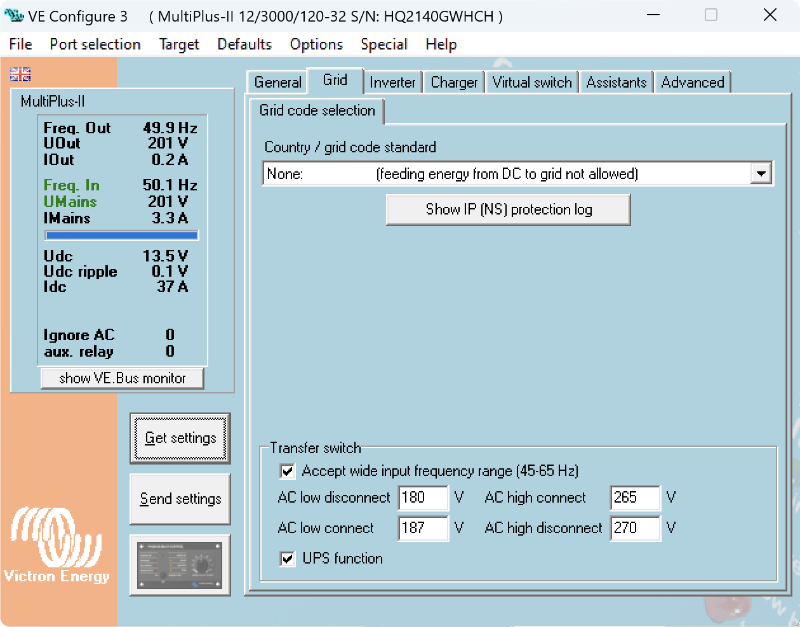
Task: Open the Port selection menu
Action: [x=95, y=44]
